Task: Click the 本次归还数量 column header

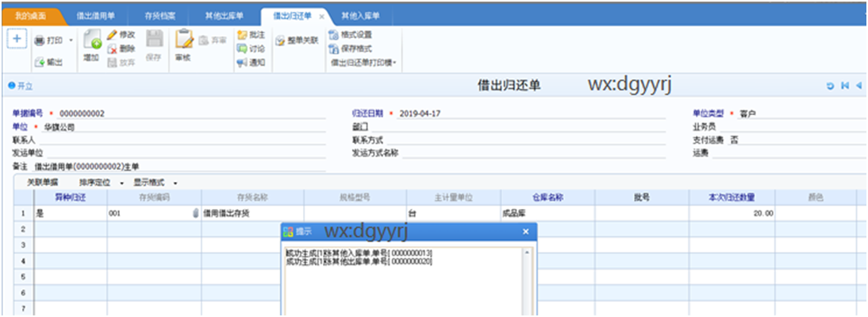Action: click(x=732, y=197)
